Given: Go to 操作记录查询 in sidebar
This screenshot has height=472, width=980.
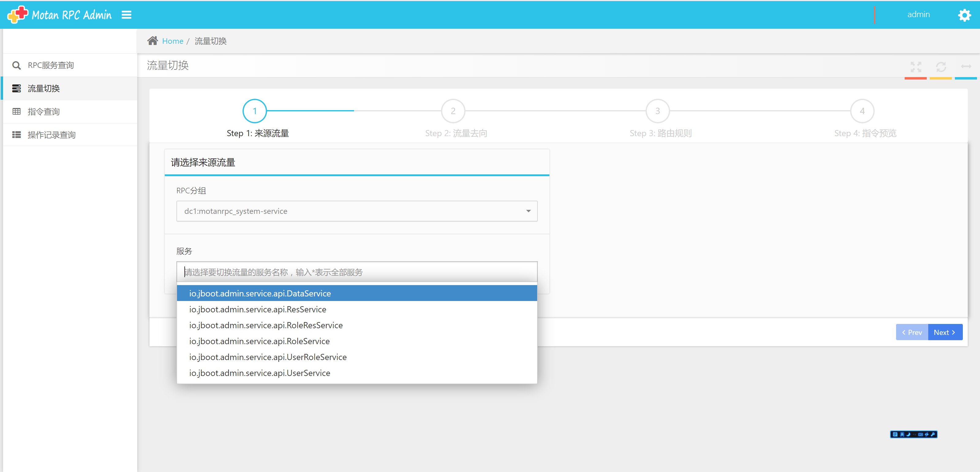Looking at the screenshot, I should pyautogui.click(x=51, y=135).
